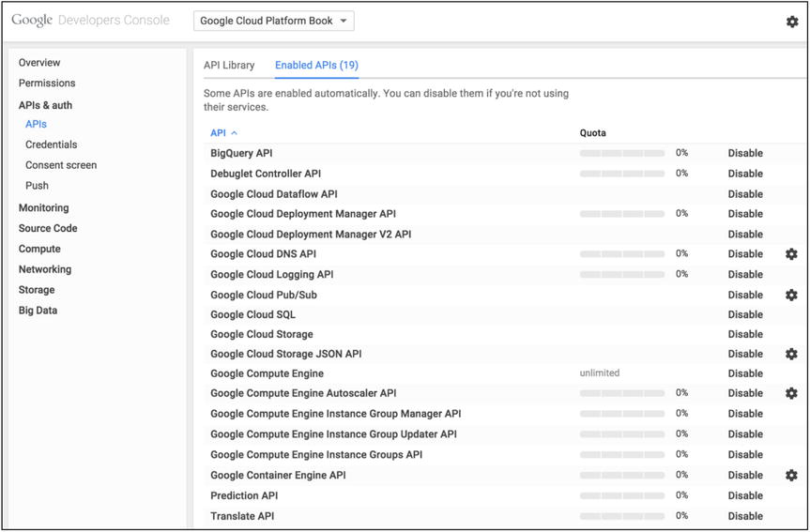This screenshot has width=810, height=532.
Task: Disable Google Compute Engine
Action: 745,373
